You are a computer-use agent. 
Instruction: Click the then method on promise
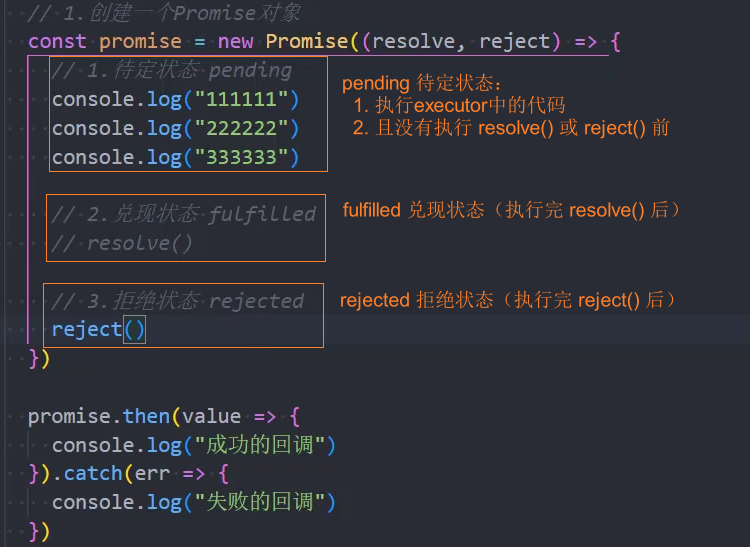[146, 416]
